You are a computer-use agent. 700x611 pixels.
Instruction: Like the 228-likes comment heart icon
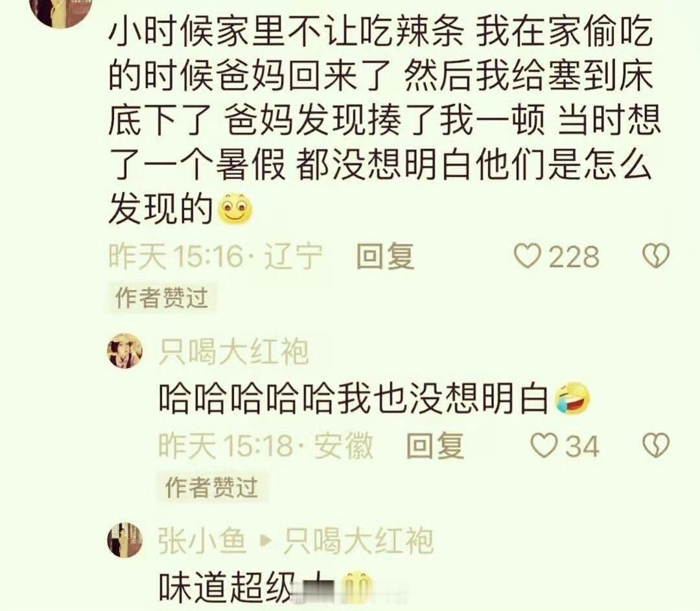[527, 256]
